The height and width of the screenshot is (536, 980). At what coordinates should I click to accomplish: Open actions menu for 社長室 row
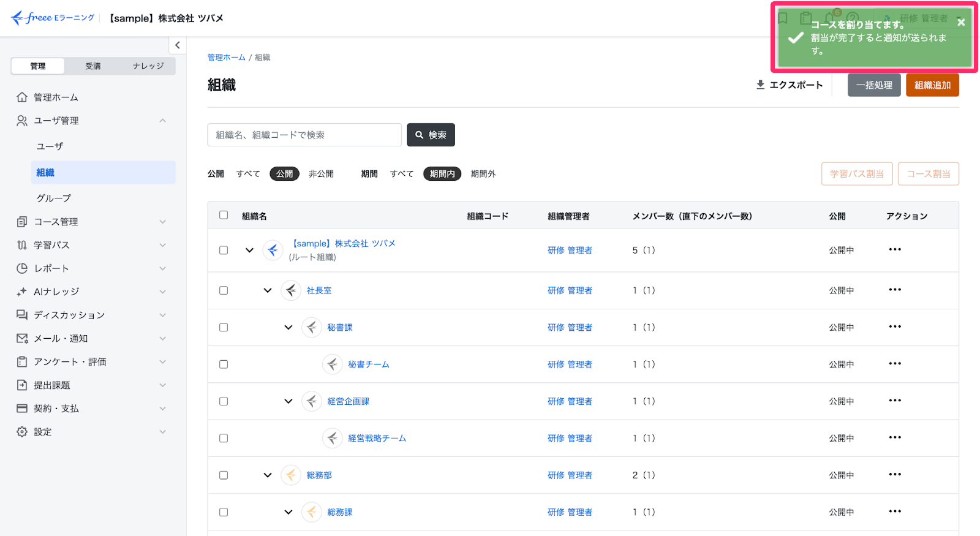(895, 290)
